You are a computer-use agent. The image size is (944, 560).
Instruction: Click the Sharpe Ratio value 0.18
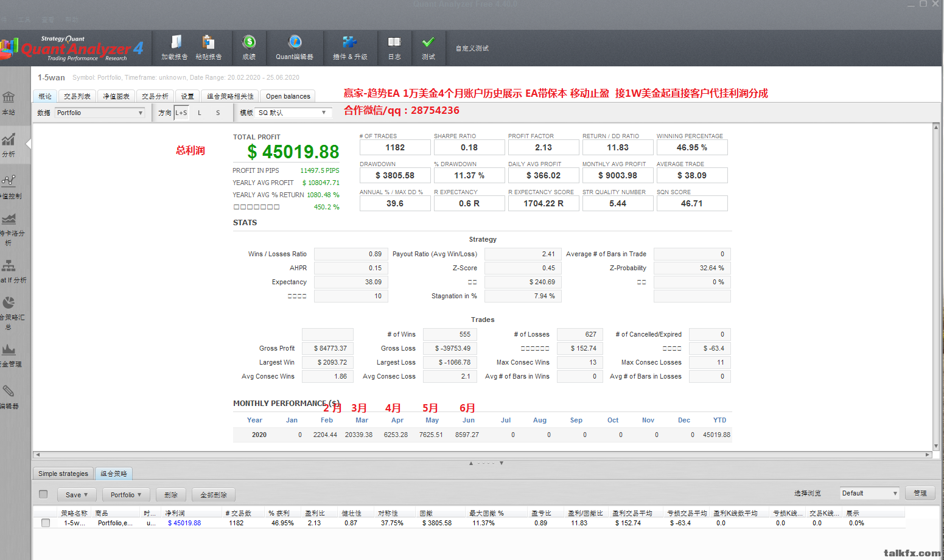pyautogui.click(x=469, y=147)
